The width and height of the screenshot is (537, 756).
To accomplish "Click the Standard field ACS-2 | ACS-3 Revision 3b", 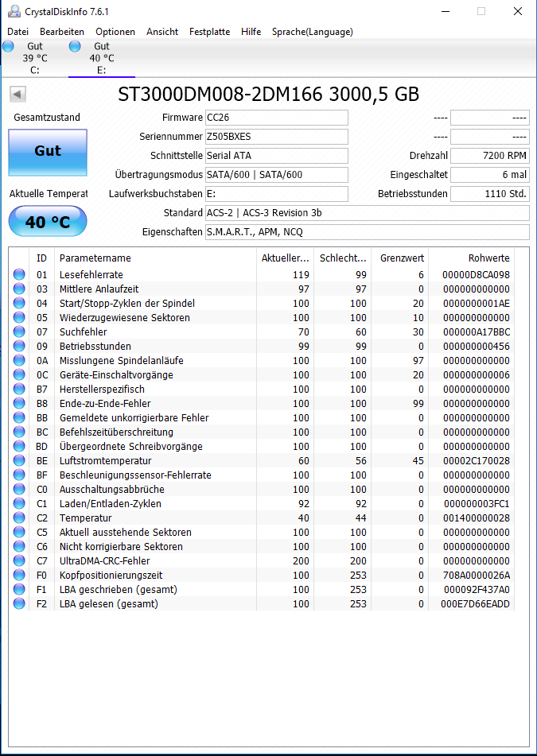I will pos(368,212).
